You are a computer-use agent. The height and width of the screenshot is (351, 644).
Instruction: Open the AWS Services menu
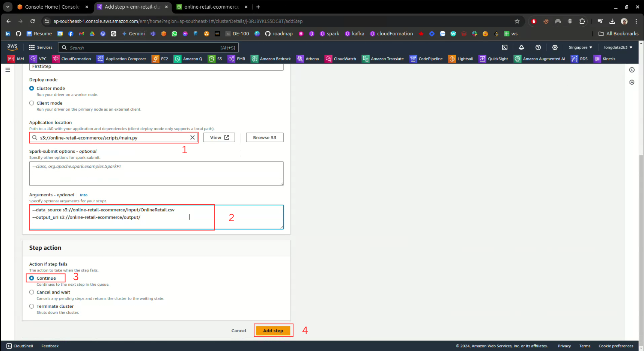pos(41,47)
